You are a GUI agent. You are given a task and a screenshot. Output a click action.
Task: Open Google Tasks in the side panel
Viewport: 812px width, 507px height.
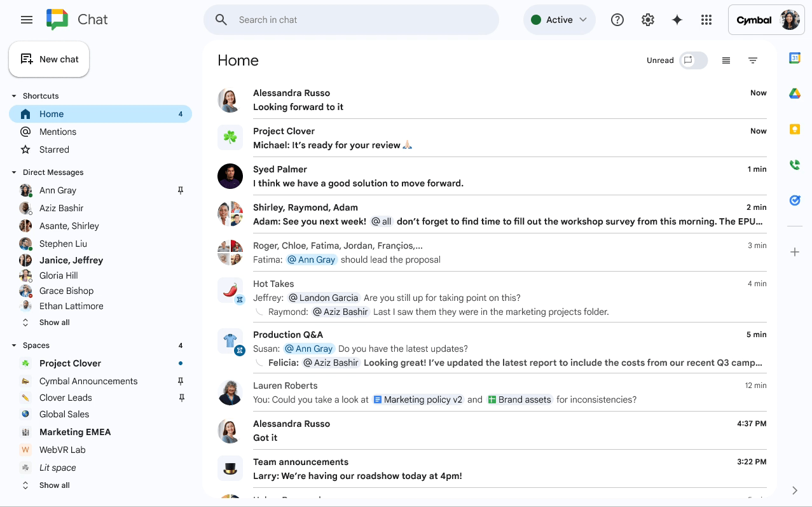795,200
